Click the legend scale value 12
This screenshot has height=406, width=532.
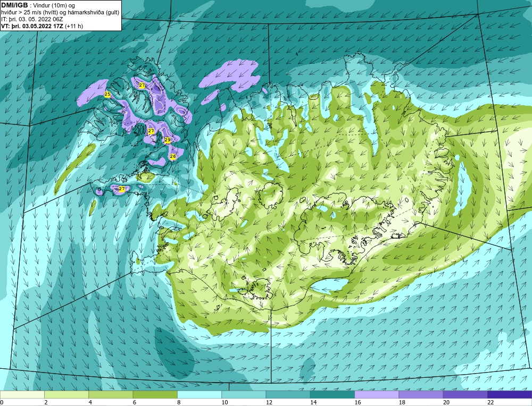click(269, 402)
